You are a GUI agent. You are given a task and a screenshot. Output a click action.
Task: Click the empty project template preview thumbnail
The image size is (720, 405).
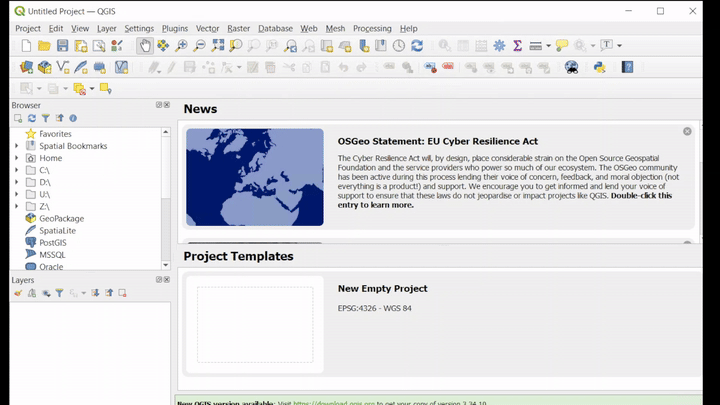tap(255, 325)
